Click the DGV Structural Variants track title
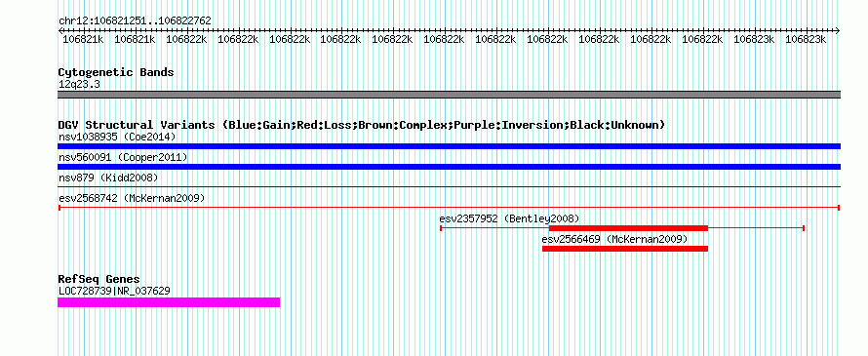868x356 pixels. 362,125
